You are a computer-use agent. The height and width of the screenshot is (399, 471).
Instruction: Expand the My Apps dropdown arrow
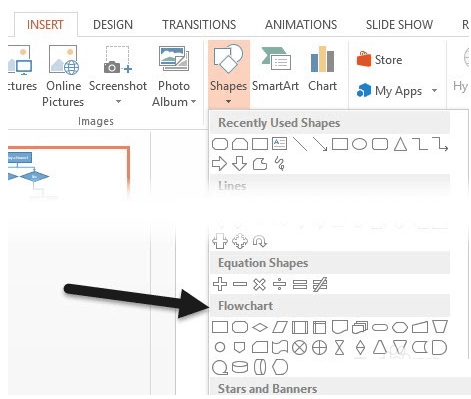434,90
